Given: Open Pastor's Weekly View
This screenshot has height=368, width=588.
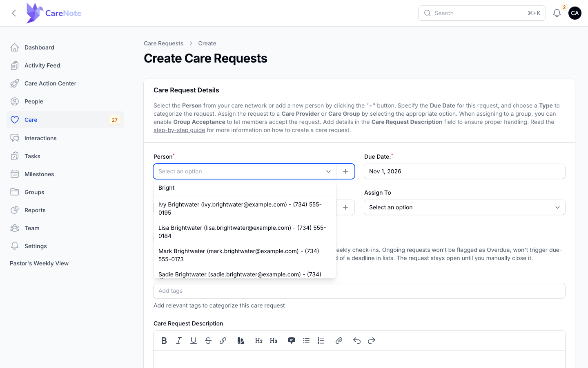Looking at the screenshot, I should 39,263.
